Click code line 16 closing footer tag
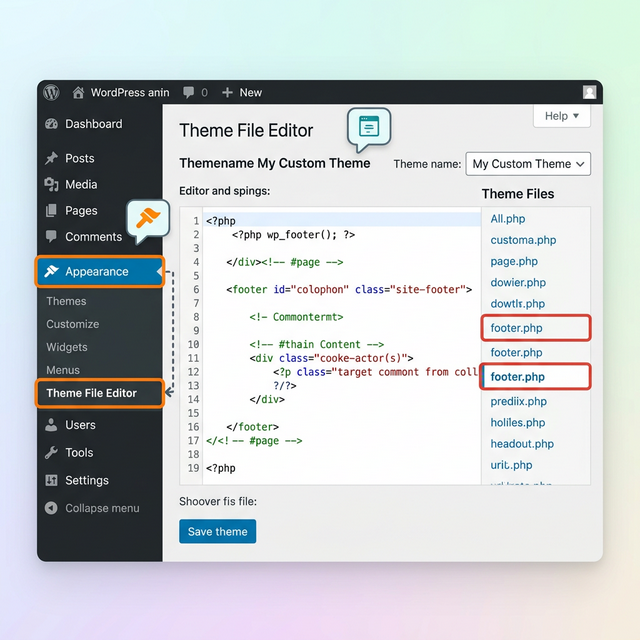 point(252,427)
